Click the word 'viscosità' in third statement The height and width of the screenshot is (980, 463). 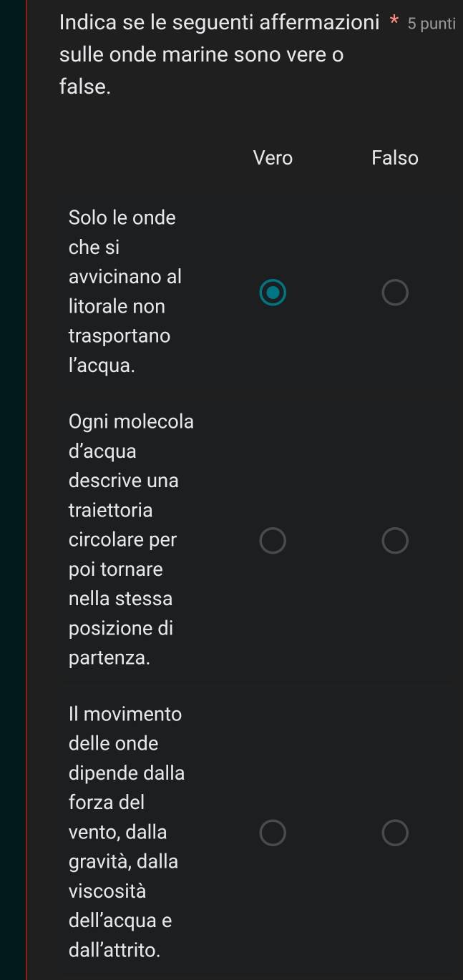[107, 891]
